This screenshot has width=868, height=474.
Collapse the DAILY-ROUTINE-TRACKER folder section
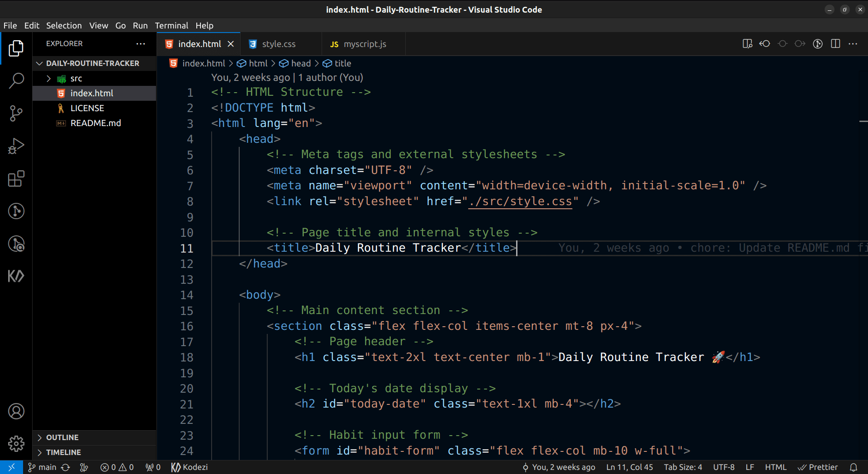point(95,63)
